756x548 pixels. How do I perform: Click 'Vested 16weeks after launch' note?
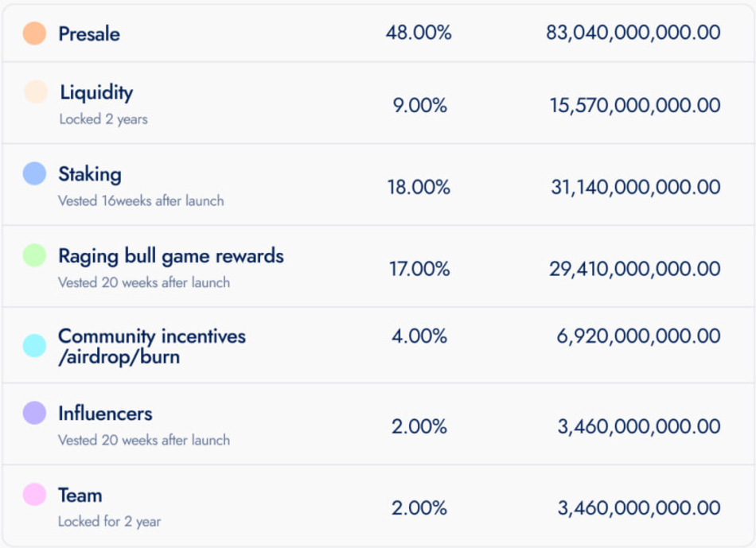[141, 200]
